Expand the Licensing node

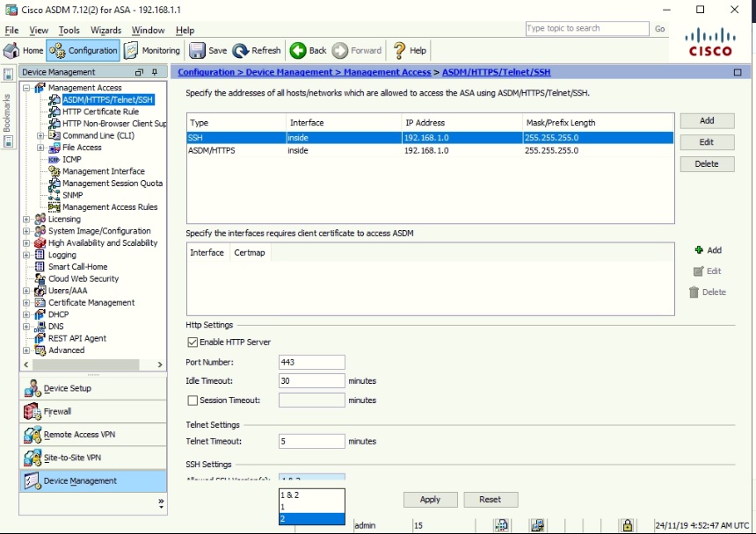[26, 219]
